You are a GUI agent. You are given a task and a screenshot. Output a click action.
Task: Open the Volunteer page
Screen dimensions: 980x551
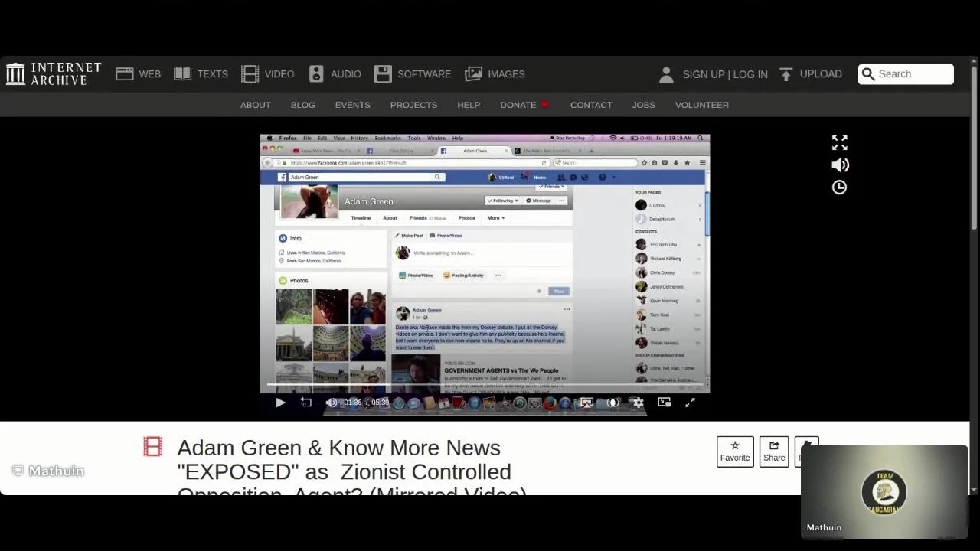[702, 105]
